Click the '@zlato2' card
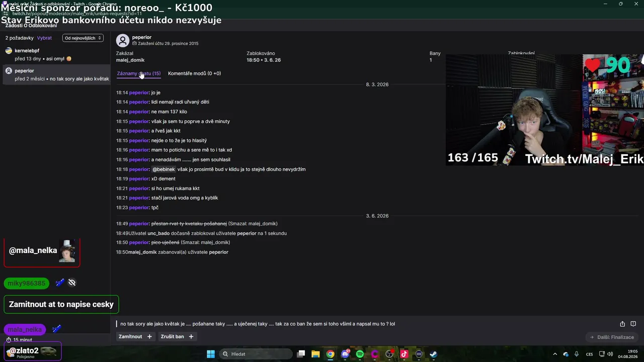The height and width of the screenshot is (362, 644). tap(33, 351)
